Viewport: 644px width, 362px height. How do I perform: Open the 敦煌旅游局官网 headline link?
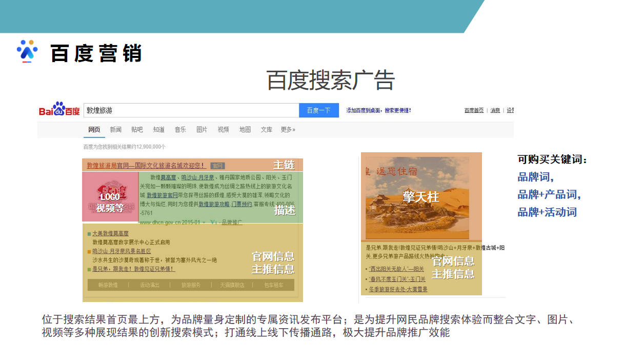(147, 166)
